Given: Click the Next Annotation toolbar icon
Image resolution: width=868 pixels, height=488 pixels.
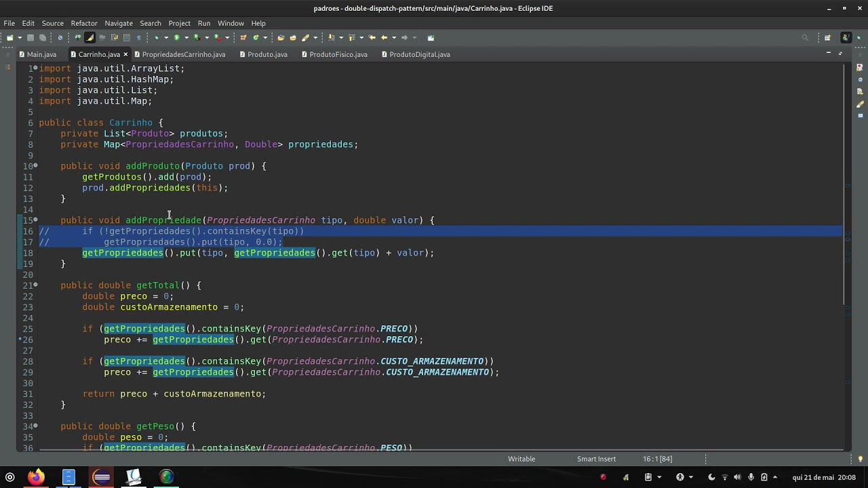Looking at the screenshot, I should [332, 38].
